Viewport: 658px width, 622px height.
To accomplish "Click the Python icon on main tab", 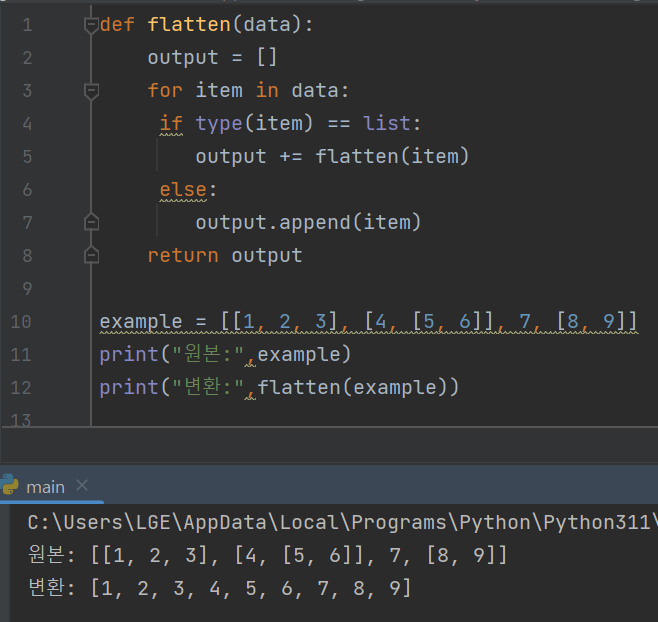I will click(x=10, y=485).
